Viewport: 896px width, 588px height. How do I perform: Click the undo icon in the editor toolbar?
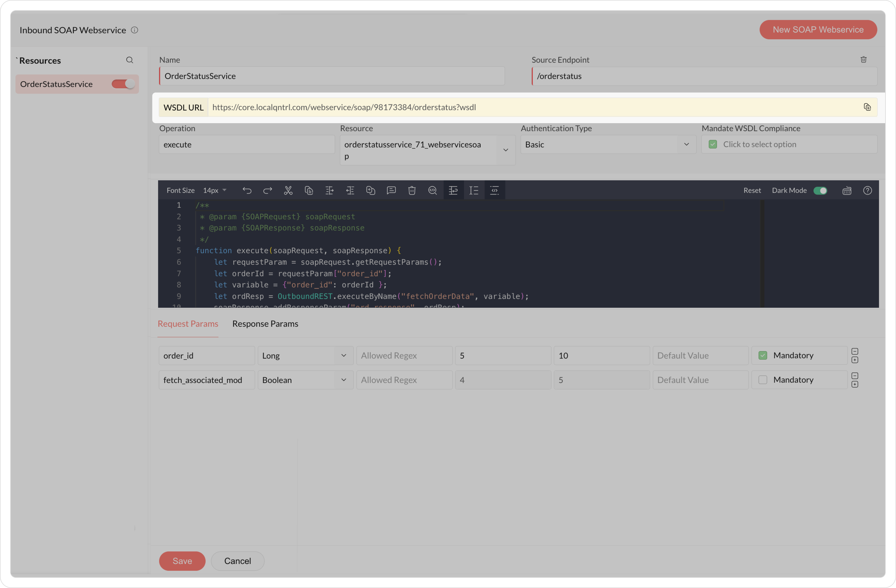[x=247, y=190]
